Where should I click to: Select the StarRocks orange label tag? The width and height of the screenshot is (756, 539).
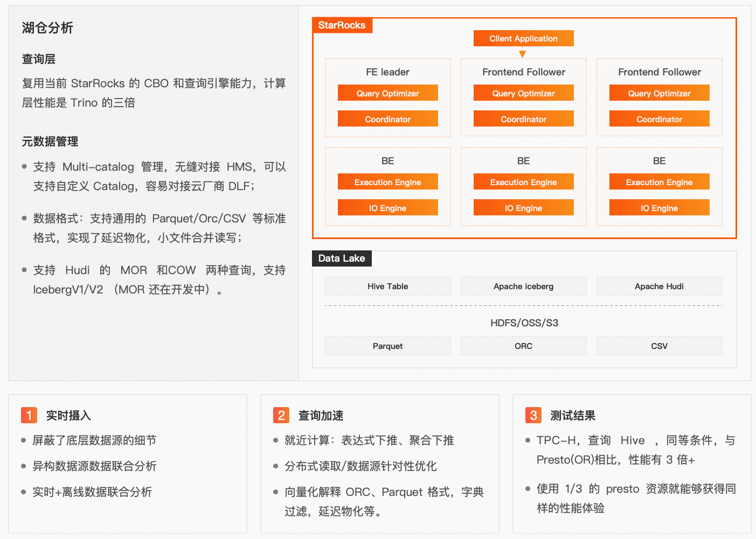342,25
